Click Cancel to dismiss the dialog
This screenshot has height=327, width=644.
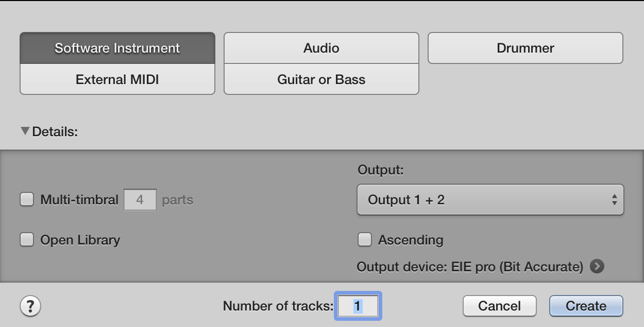tap(499, 305)
